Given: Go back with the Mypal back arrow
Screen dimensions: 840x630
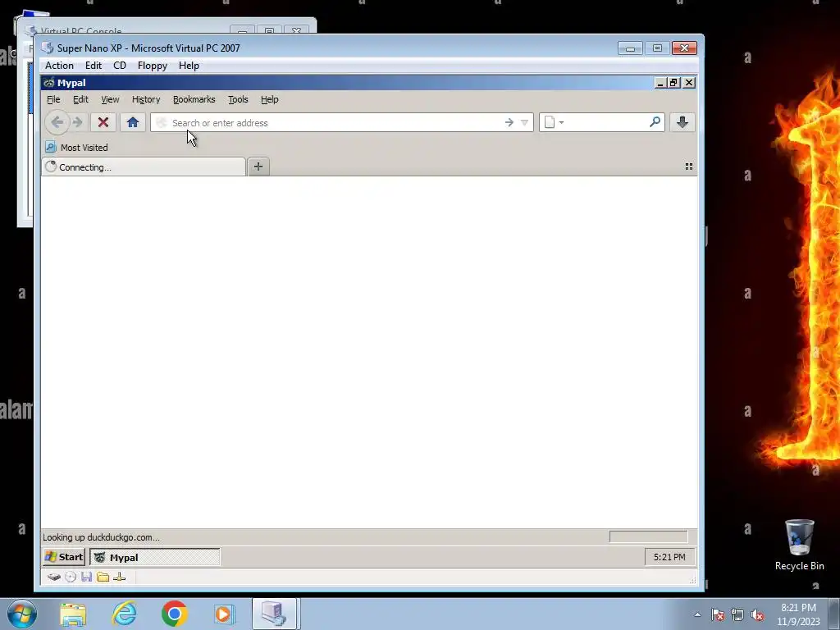Looking at the screenshot, I should 57,123.
